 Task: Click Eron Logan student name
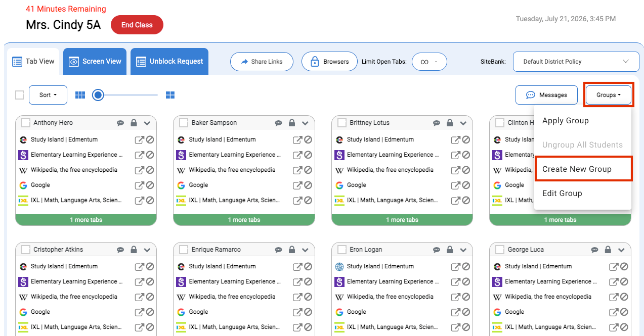point(366,250)
